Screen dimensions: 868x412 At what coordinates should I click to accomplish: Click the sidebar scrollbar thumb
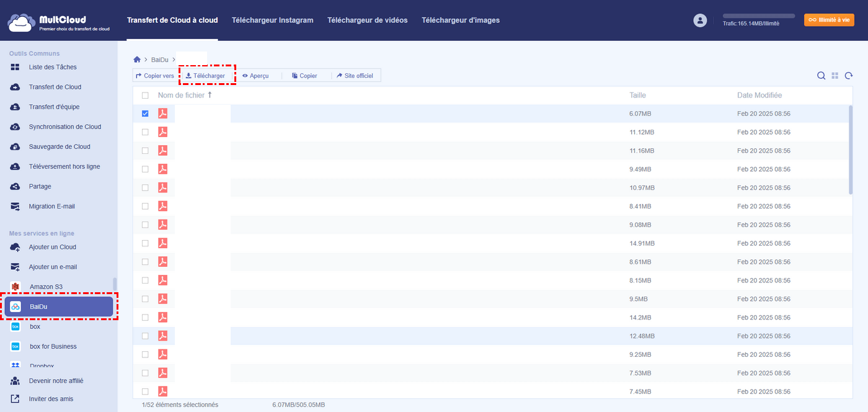coord(114,284)
